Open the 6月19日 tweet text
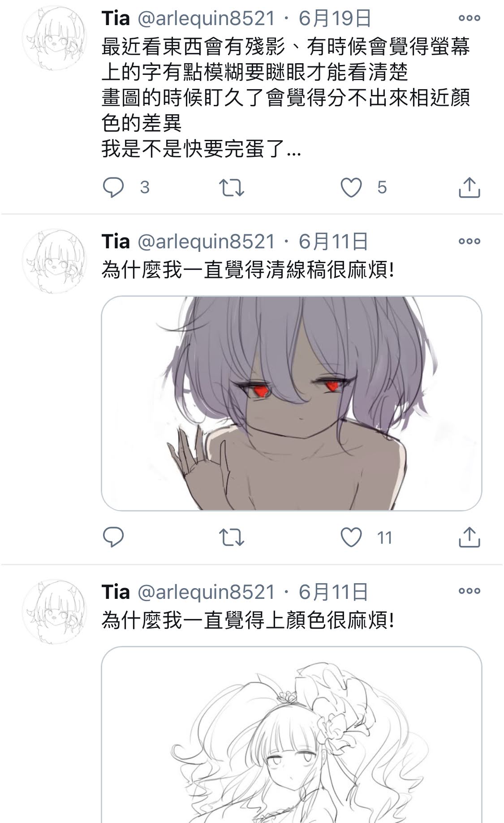Image resolution: width=504 pixels, height=823 pixels. click(286, 98)
